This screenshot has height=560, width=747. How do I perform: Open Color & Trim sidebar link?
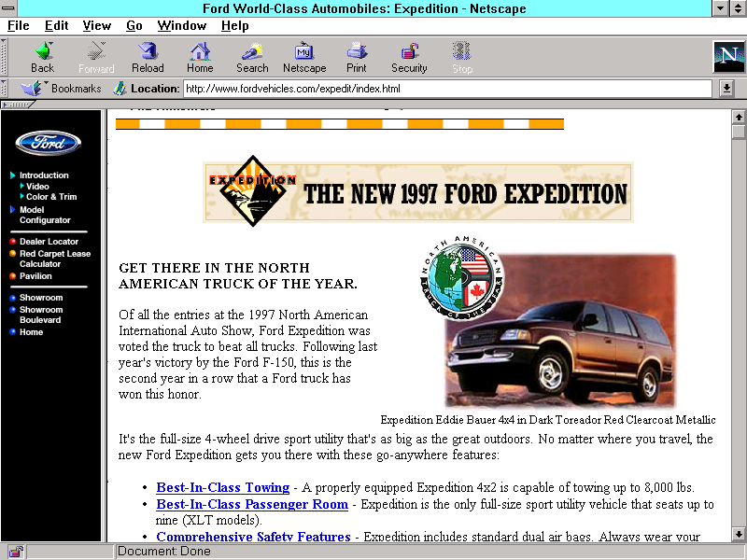tap(51, 197)
